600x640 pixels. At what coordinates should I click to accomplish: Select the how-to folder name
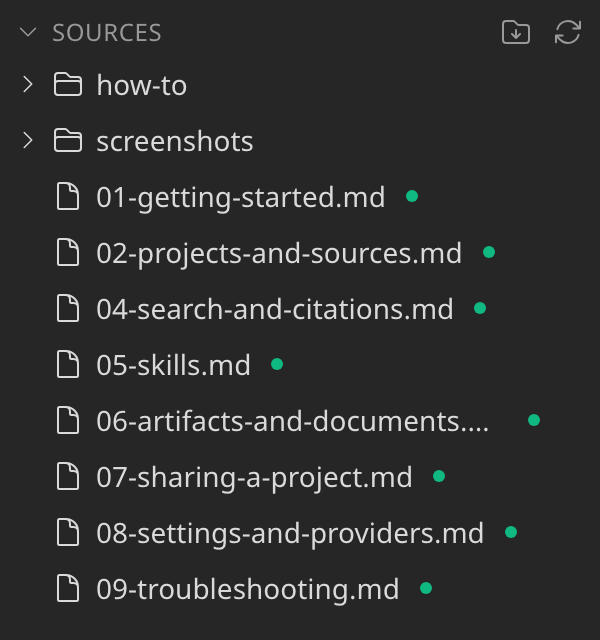point(142,85)
